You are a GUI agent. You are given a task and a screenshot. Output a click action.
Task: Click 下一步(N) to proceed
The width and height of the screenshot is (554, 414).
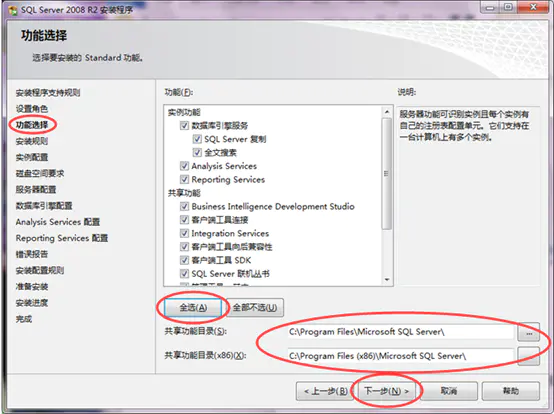click(386, 391)
